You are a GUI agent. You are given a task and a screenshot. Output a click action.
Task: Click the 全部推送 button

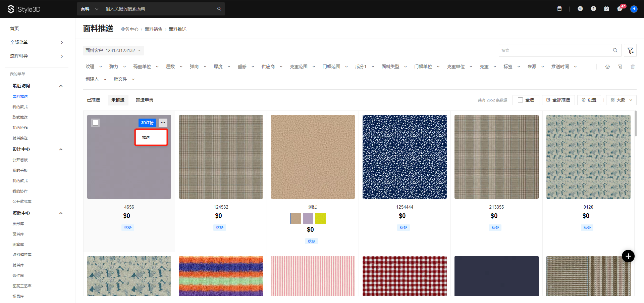point(558,100)
